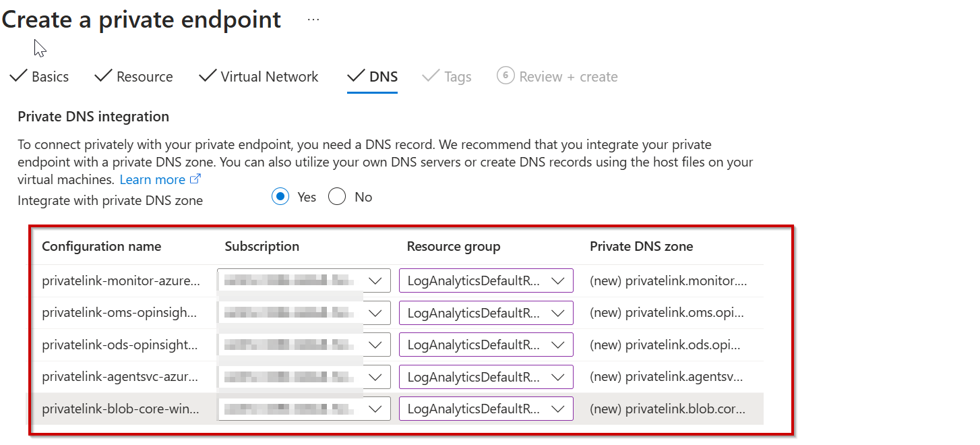
Task: Click the step number 6 circle
Action: [506, 76]
